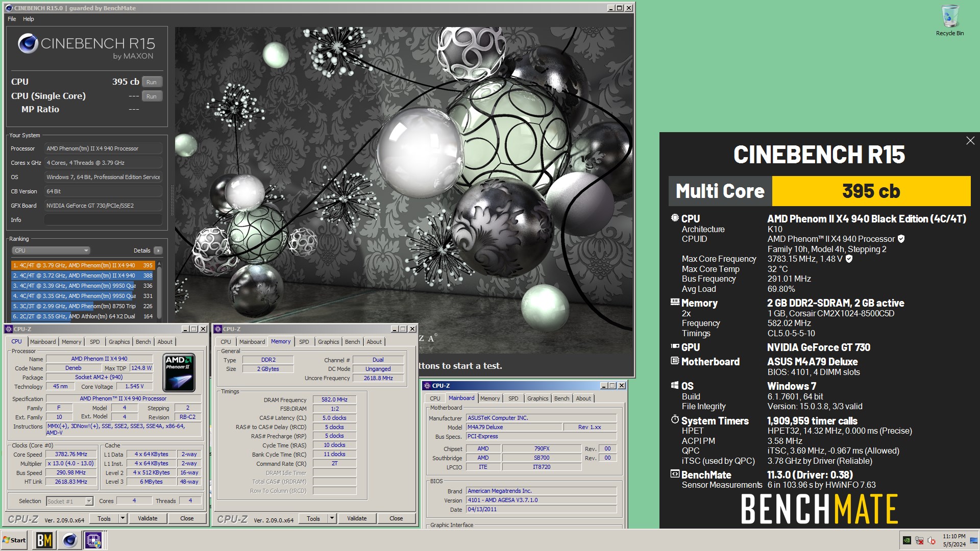
Task: Close the BenchMate result panel
Action: pos(970,141)
